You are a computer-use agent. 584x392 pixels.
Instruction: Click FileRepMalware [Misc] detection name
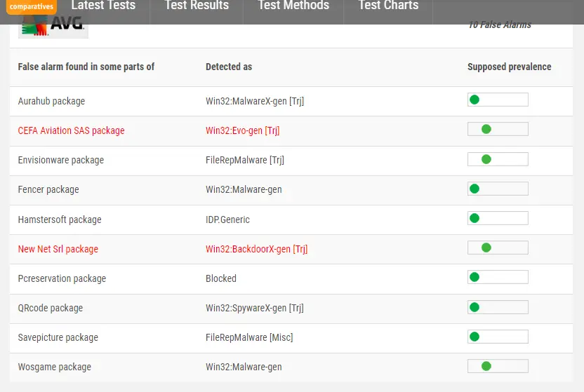[249, 338]
